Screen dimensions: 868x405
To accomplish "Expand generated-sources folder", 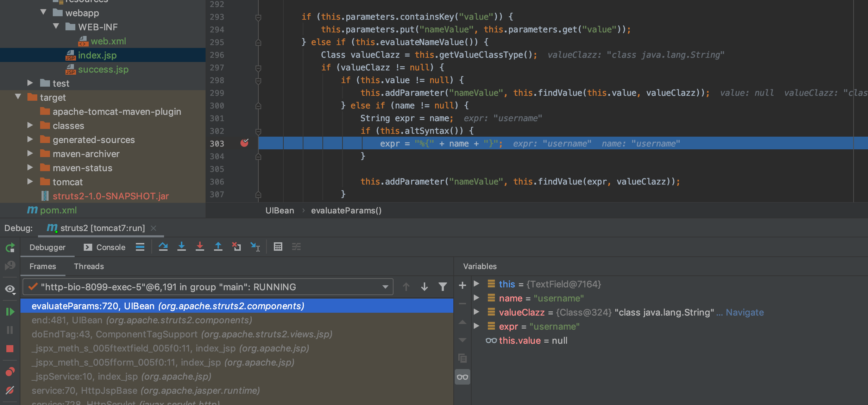I will click(30, 139).
